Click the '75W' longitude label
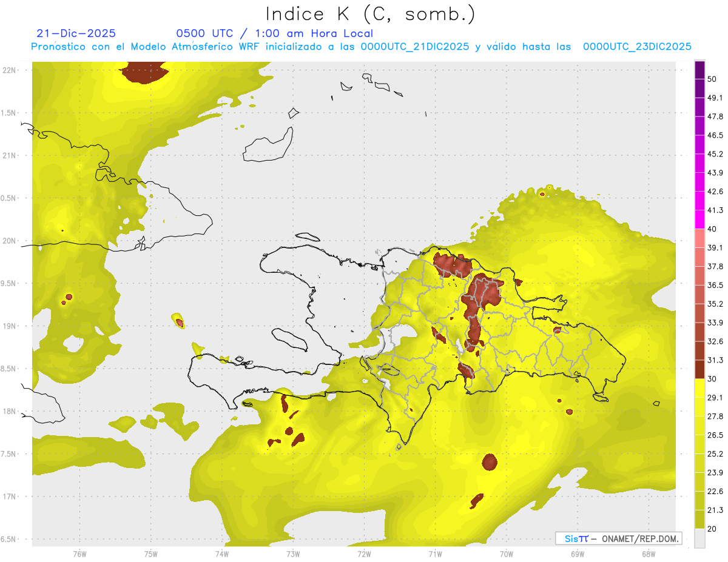 (150, 554)
